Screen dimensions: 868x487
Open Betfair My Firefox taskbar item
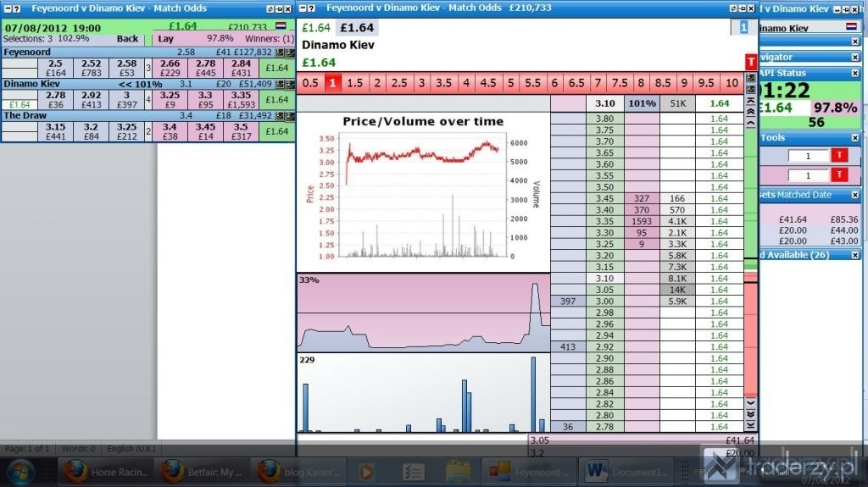coord(203,472)
